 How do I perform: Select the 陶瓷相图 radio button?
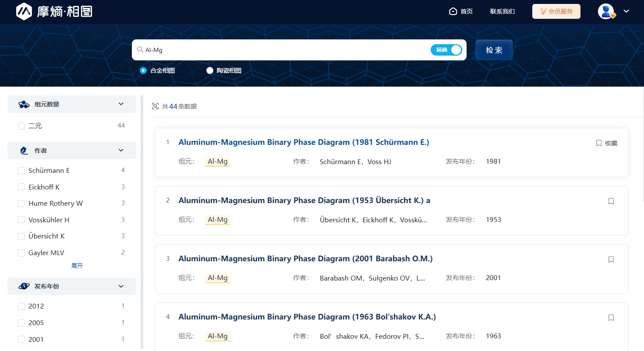210,70
